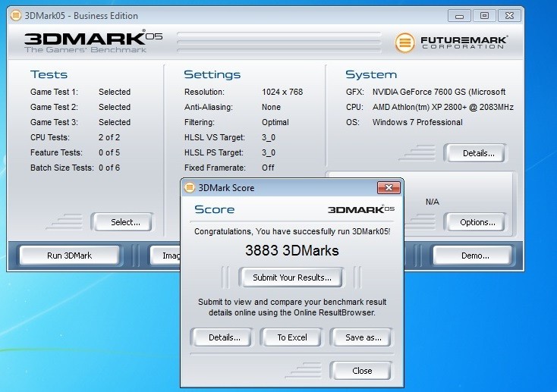Viewport: 557px width, 392px height.
Task: Click the 'HLSL PS Target:' label
Action: (x=214, y=152)
